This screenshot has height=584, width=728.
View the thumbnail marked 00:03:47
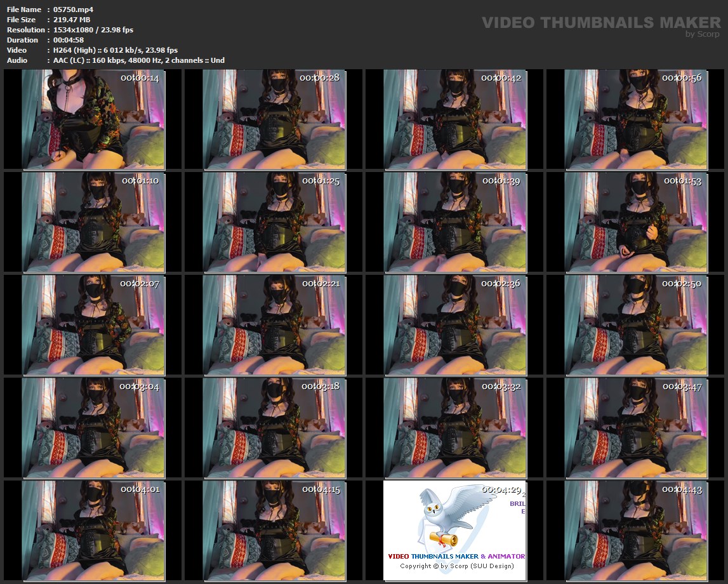pos(636,428)
